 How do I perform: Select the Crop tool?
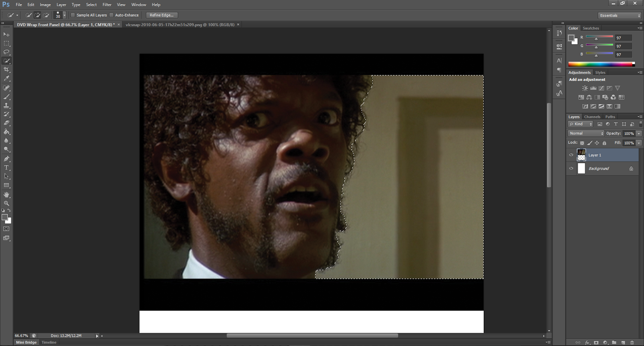click(x=6, y=70)
